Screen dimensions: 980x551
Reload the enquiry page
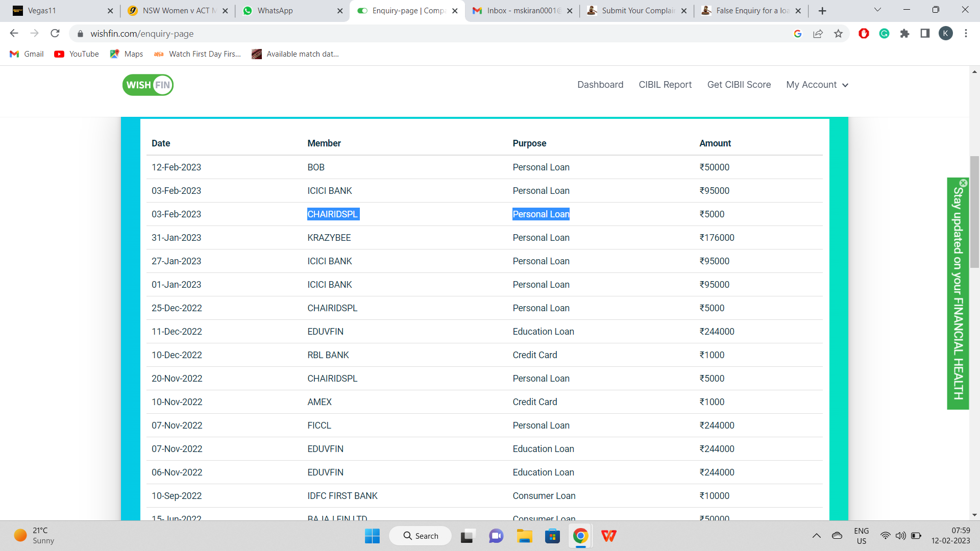pos(55,34)
